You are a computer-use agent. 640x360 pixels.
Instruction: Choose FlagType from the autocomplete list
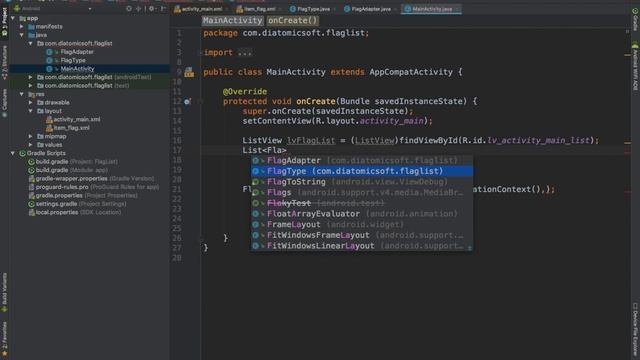[x=362, y=171]
